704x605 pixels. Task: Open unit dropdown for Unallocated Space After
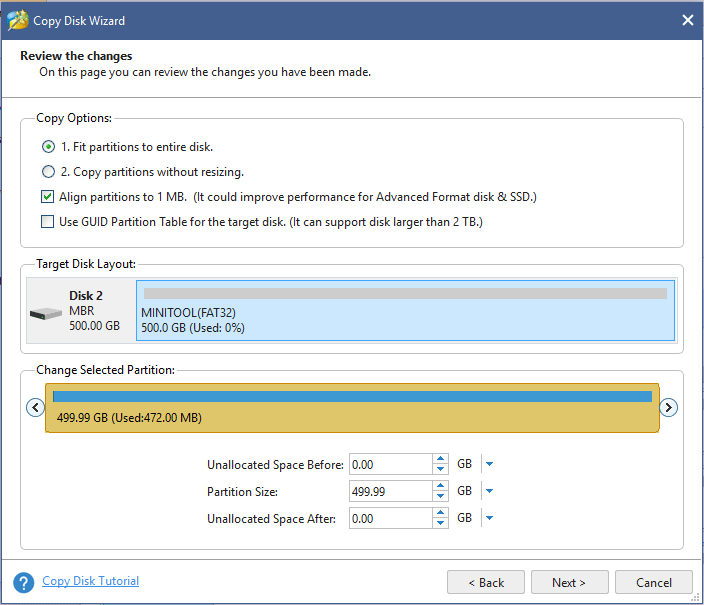(x=489, y=518)
